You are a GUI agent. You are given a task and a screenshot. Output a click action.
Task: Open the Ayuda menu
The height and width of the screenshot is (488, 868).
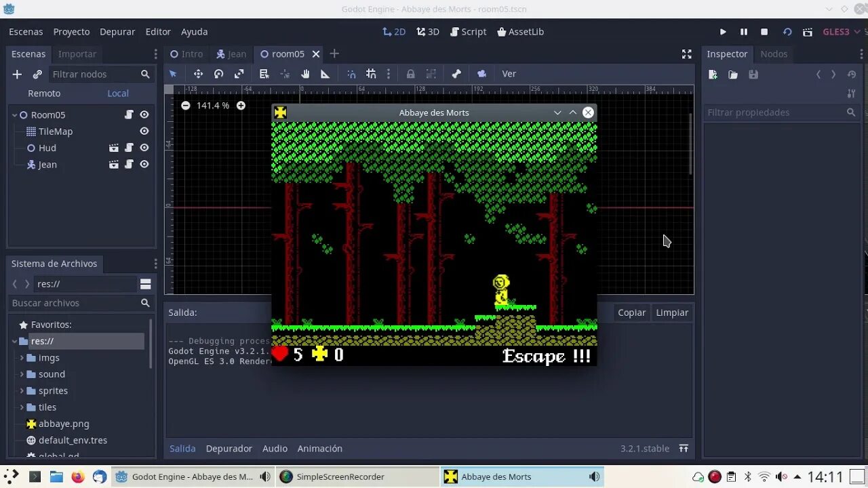(x=194, y=32)
